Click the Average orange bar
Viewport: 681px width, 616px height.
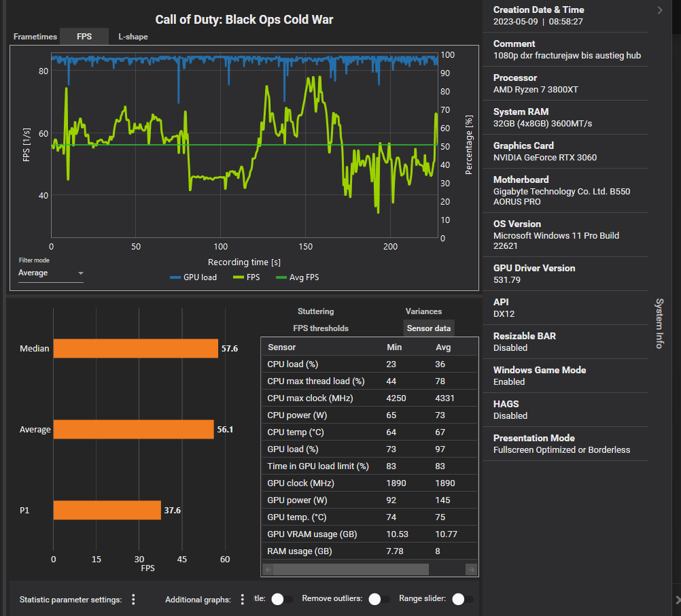[x=133, y=429]
